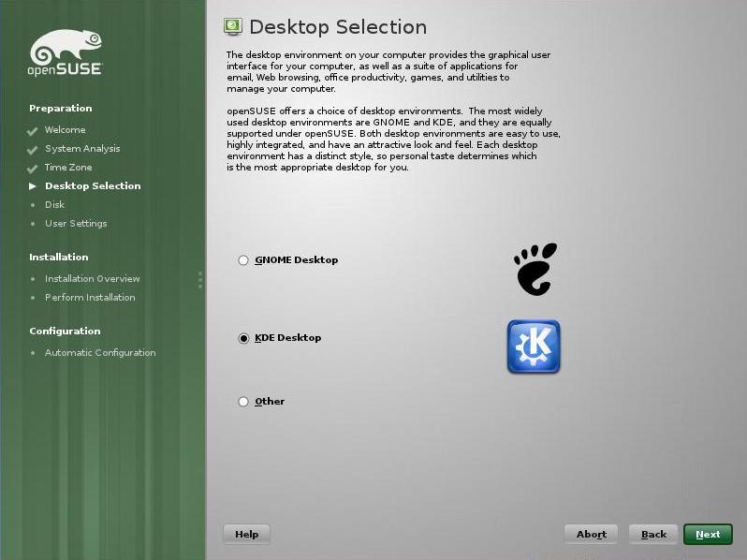
Task: Click the Perform Installation step
Action: [90, 298]
